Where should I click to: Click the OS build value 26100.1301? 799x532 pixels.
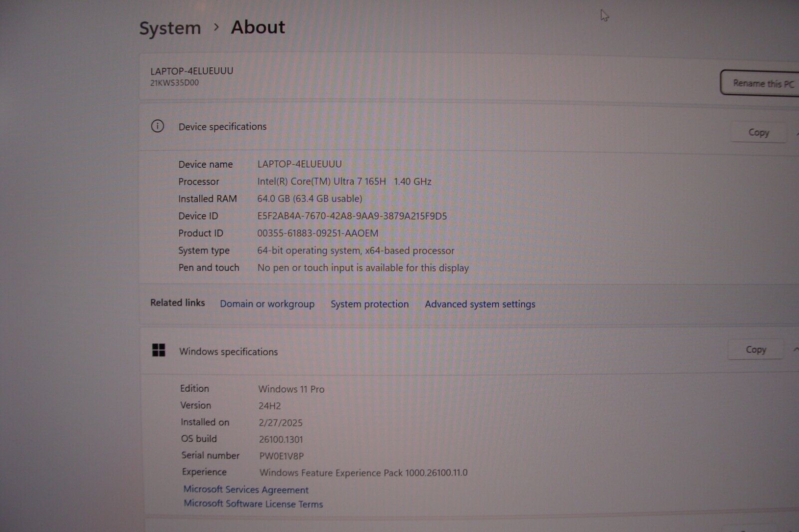[x=281, y=440]
